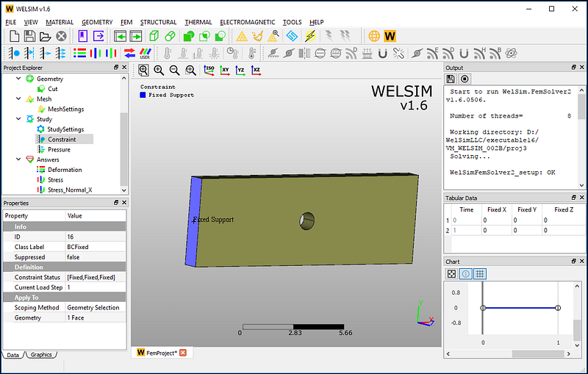Open the Structural menu
This screenshot has width=588, height=374.
[x=158, y=22]
